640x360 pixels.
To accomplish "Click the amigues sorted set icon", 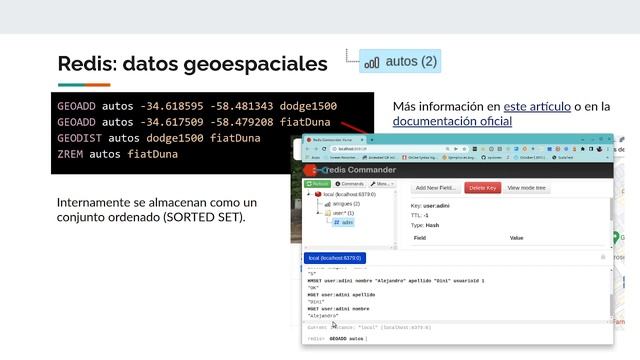I will [x=327, y=204].
